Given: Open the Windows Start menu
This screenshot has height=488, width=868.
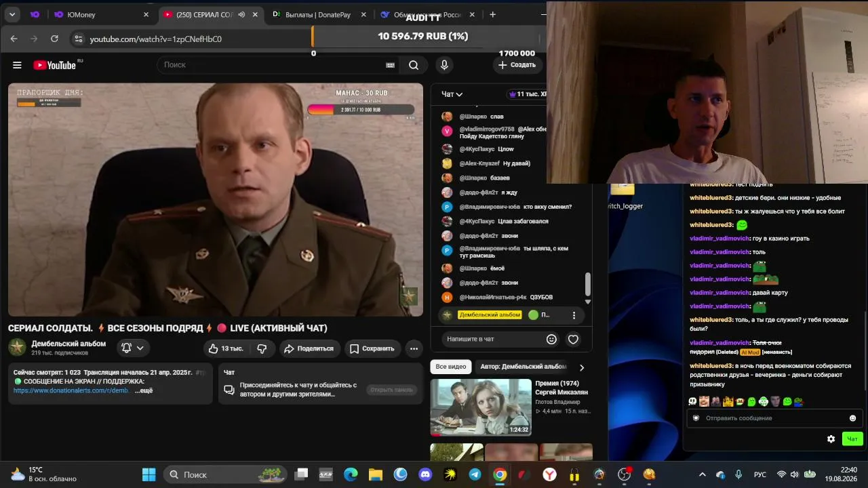Looking at the screenshot, I should 149,474.
